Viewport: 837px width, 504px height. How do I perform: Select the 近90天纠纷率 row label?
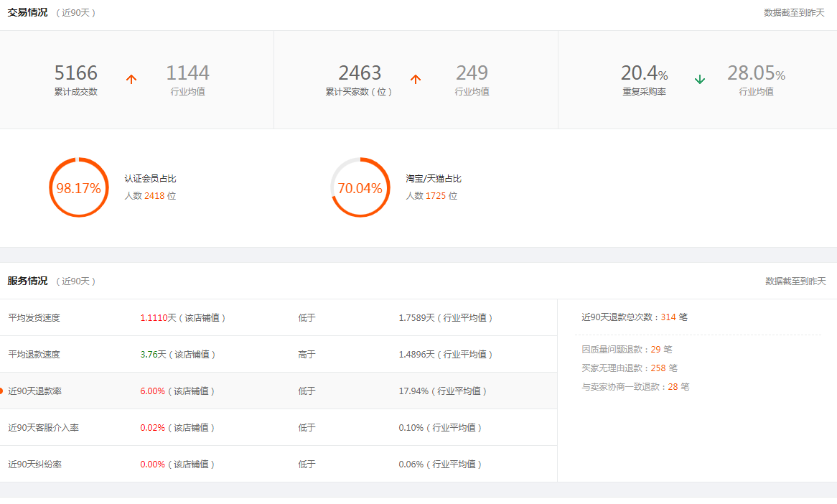click(34, 465)
